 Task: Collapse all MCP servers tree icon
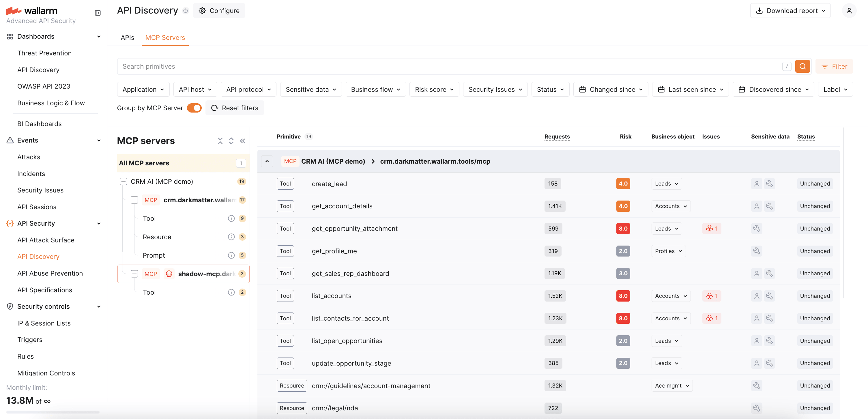point(220,141)
